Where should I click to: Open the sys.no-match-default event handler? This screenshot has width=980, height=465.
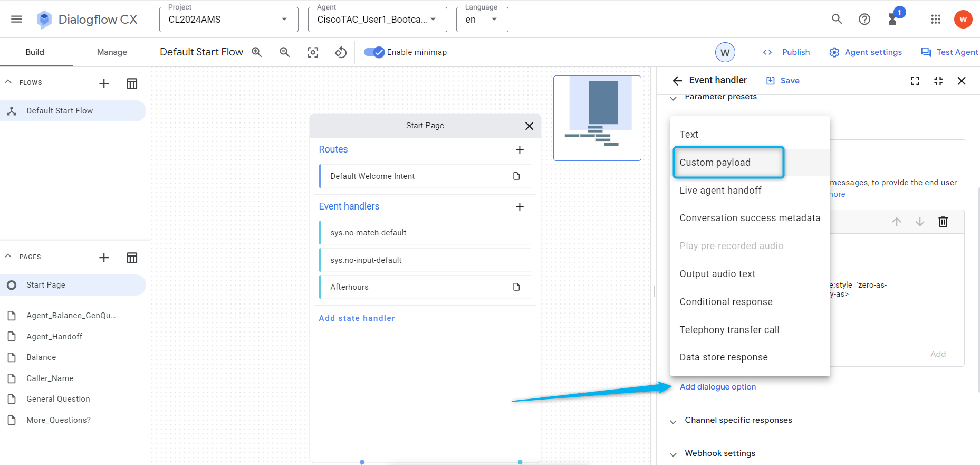(425, 233)
